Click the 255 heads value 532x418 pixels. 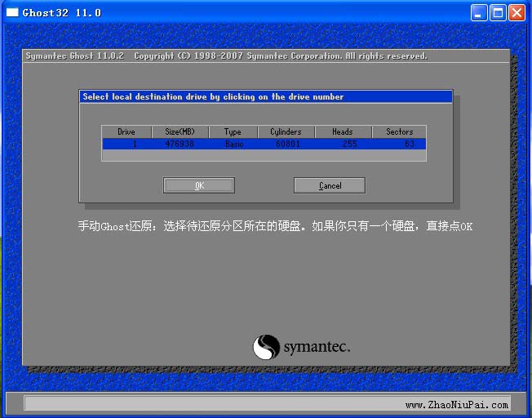[349, 144]
